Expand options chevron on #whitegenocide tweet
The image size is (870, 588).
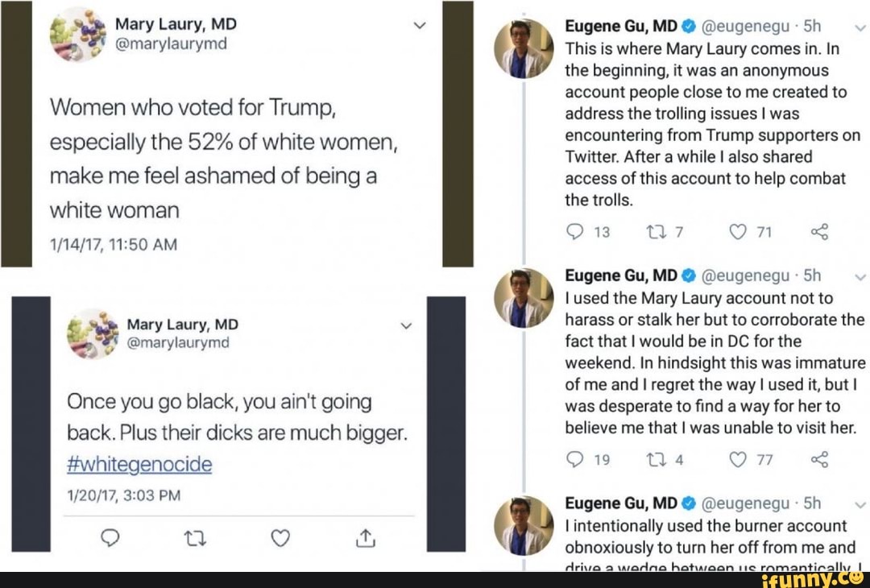click(407, 326)
